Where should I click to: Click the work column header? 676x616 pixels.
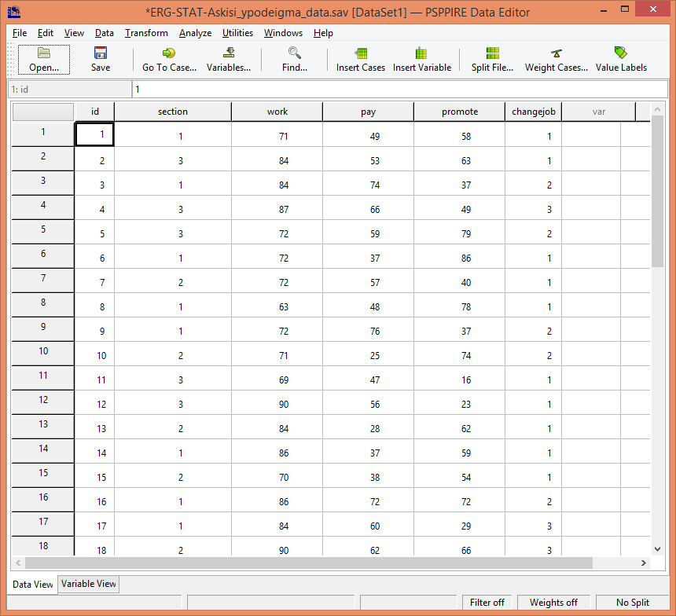[277, 112]
